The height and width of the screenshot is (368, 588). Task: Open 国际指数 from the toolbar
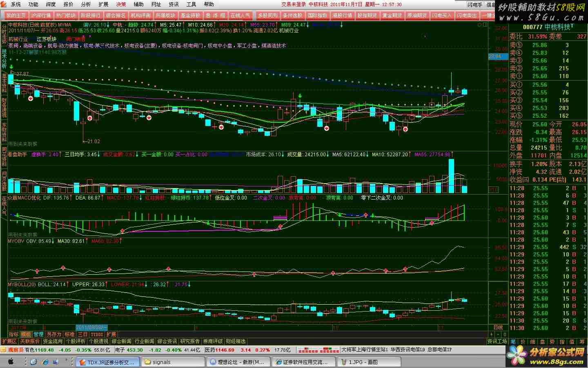coord(317,16)
